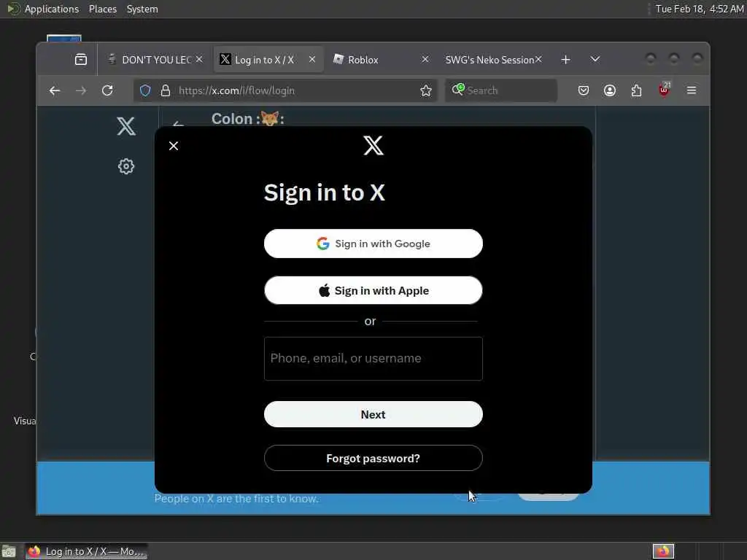The height and width of the screenshot is (560, 747).
Task: Open the extensions puzzle icon
Action: [x=636, y=90]
